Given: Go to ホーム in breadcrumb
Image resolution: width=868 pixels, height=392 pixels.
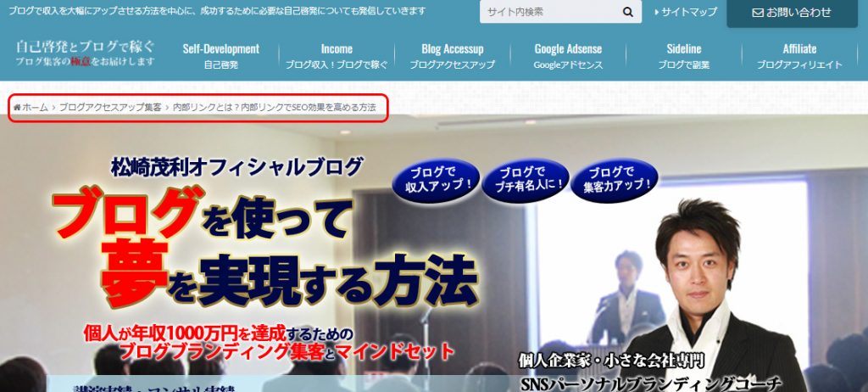Looking at the screenshot, I should 35,108.
